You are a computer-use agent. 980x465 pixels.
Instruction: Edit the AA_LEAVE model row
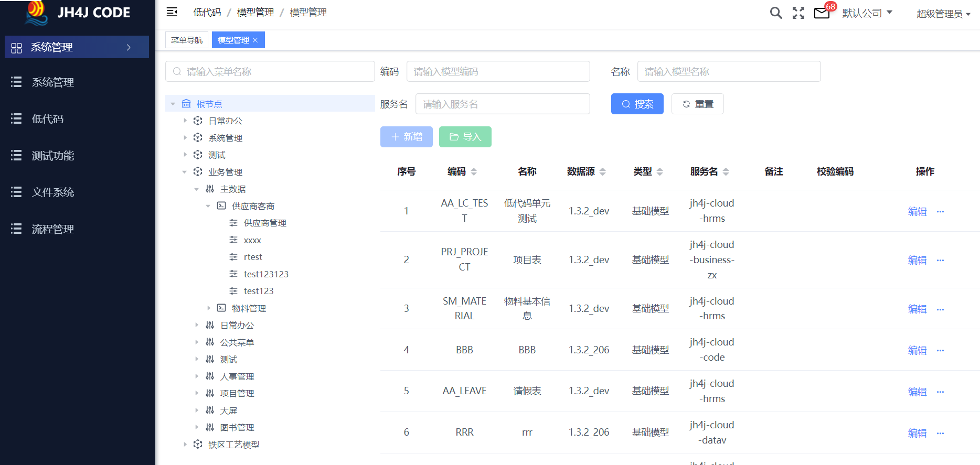(918, 392)
